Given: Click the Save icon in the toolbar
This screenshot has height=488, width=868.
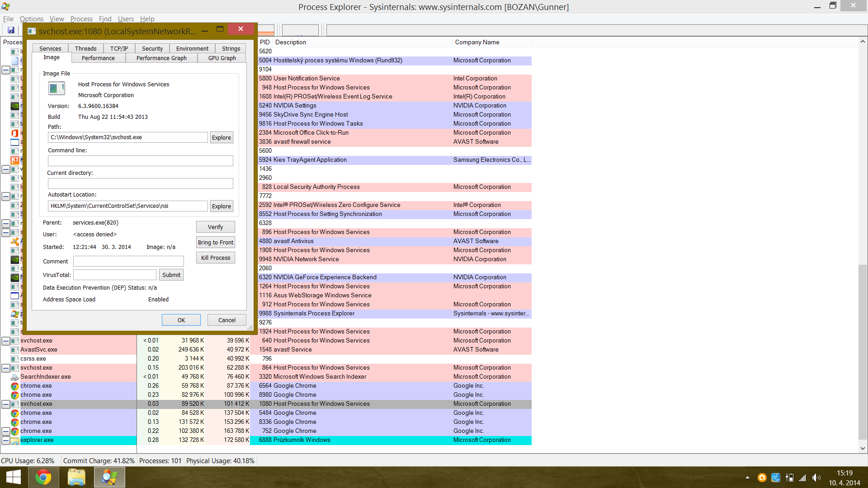Looking at the screenshot, I should [11, 30].
